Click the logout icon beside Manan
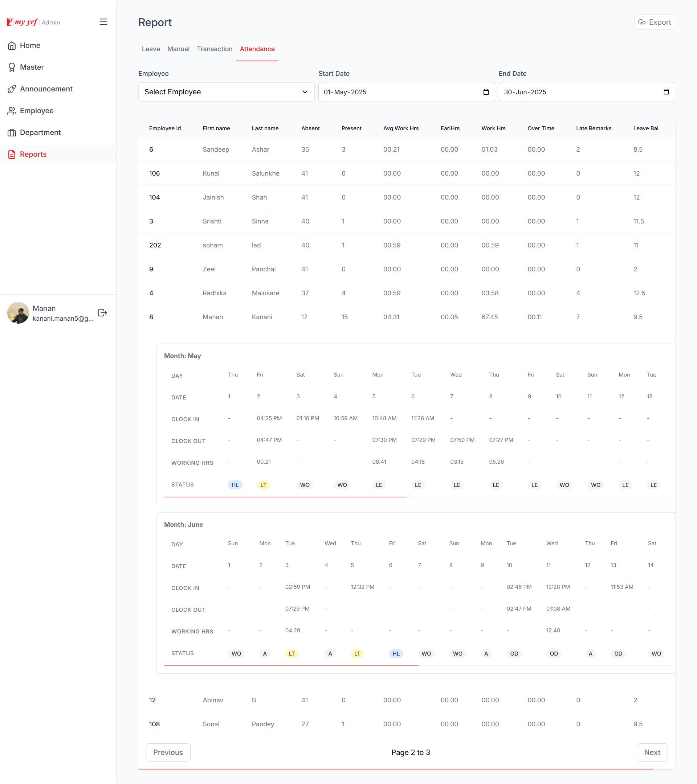This screenshot has width=697, height=784. 102,313
